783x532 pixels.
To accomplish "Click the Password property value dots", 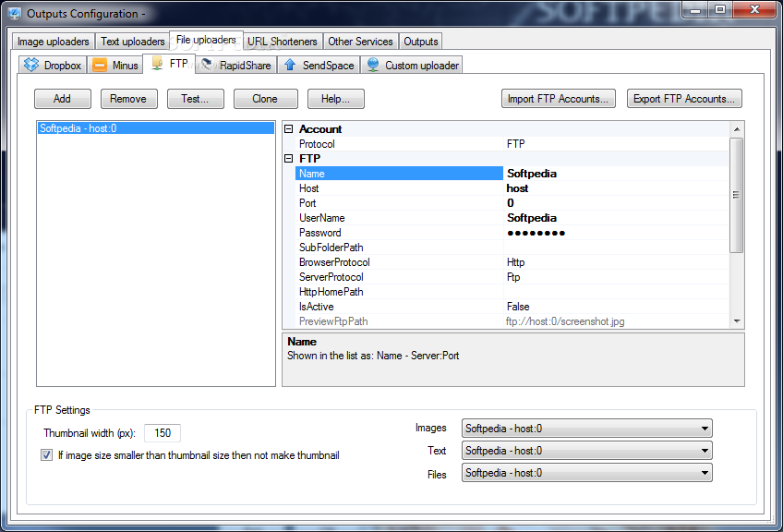I will pyautogui.click(x=536, y=233).
